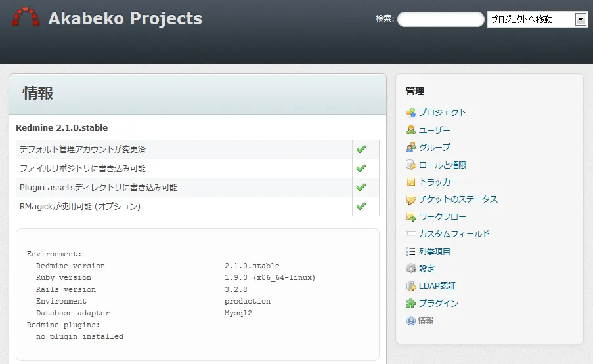Go to the 列挙項目 page
The width and height of the screenshot is (593, 364).
[x=435, y=251]
